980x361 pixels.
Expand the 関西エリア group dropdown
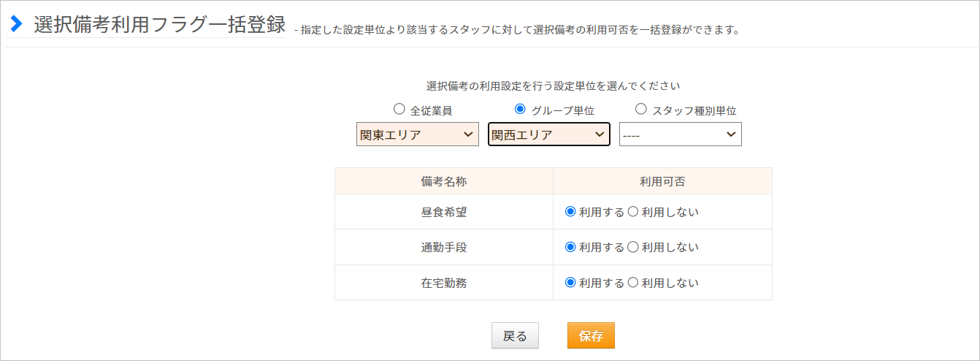pos(549,134)
